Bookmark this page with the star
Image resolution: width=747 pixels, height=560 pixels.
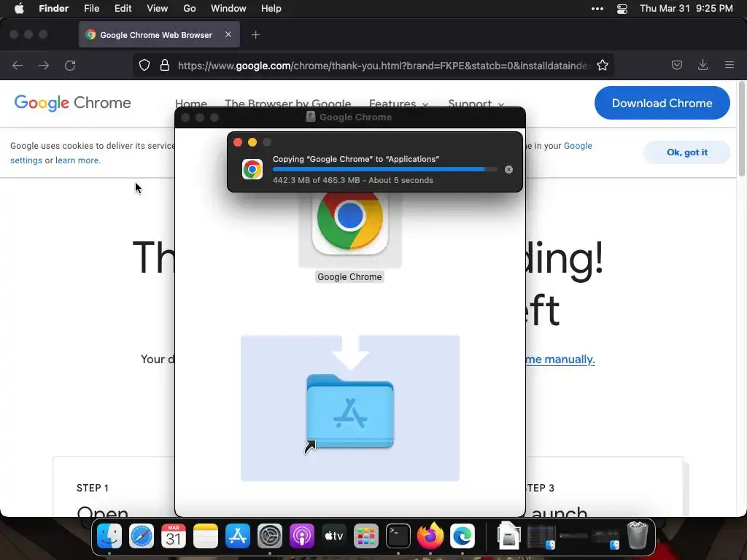[x=603, y=65]
